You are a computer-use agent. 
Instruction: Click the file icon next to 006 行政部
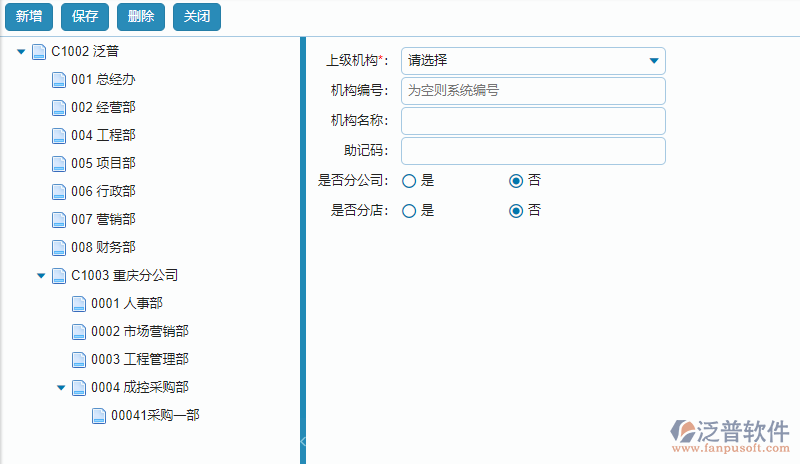coord(59,191)
